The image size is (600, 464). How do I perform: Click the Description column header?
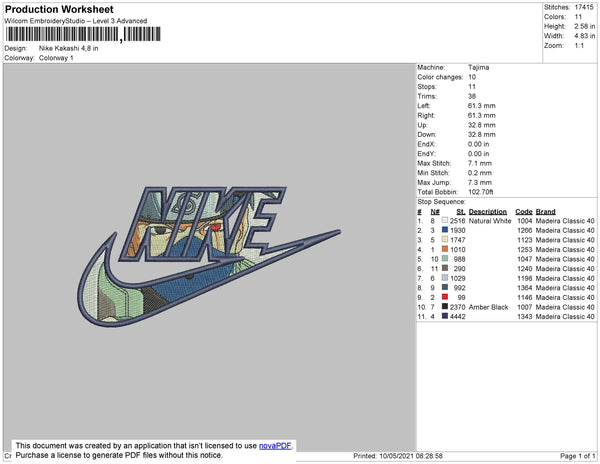point(488,212)
